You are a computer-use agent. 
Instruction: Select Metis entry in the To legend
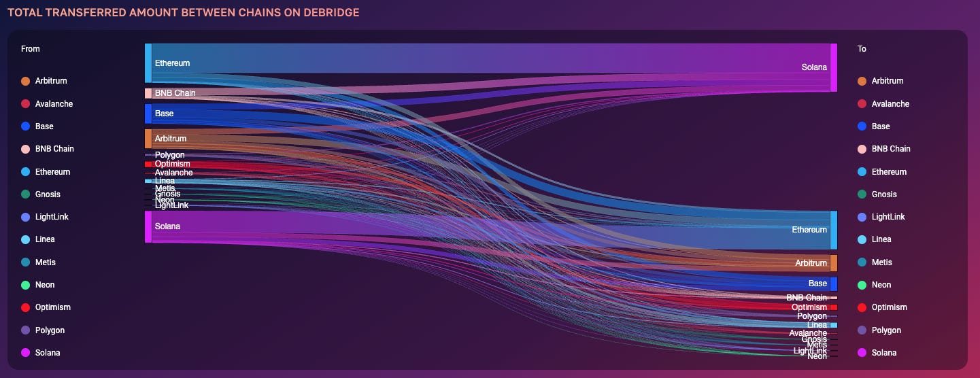point(875,262)
